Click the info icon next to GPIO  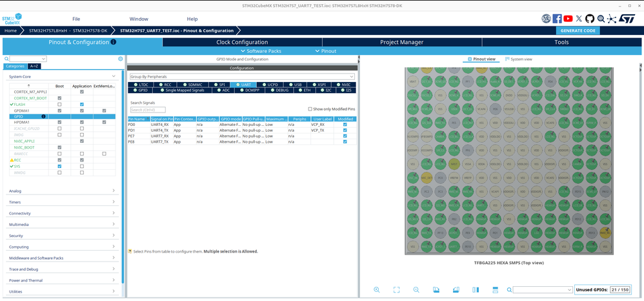click(x=43, y=116)
